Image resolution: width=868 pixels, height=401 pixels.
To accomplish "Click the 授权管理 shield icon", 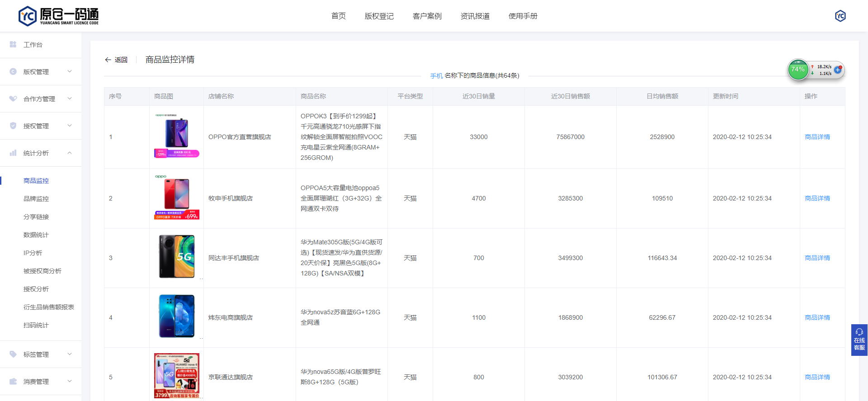I will click(13, 126).
